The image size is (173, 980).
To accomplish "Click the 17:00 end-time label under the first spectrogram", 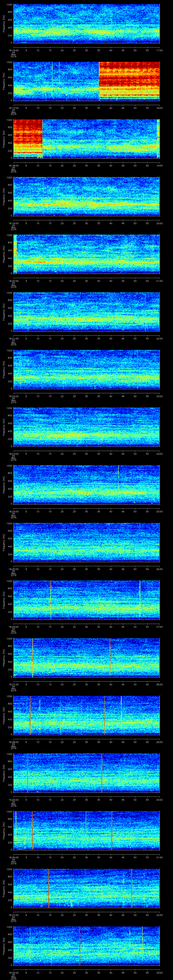I will click(x=159, y=50).
